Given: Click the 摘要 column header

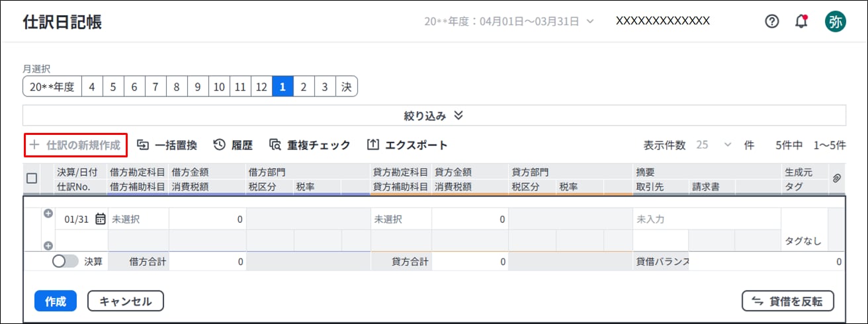Looking at the screenshot, I should tap(646, 172).
